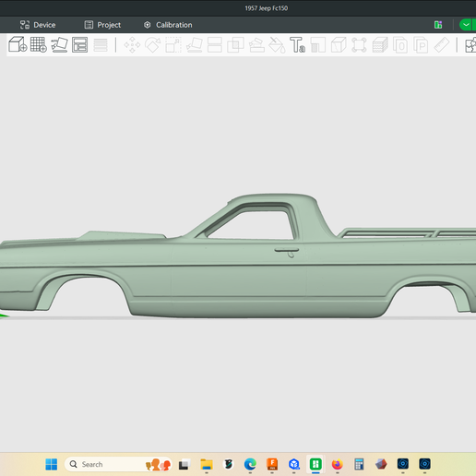The height and width of the screenshot is (476, 476).
Task: Click the stacked layers block toolbar icon
Action: [x=380, y=45]
